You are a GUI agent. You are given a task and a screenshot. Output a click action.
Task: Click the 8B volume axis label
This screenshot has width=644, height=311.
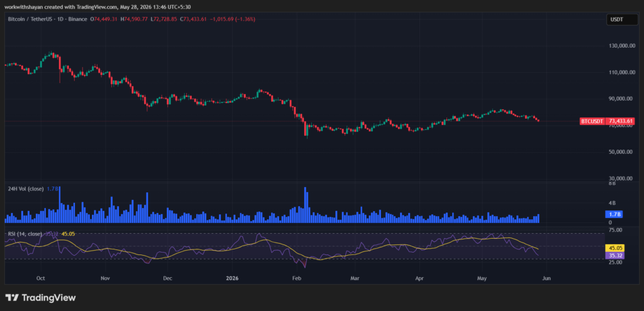coord(612,184)
